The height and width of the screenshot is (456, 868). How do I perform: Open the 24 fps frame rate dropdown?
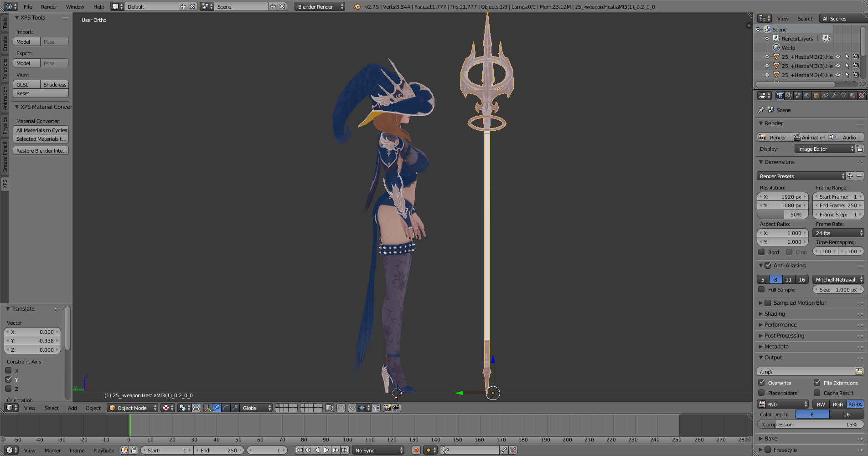pyautogui.click(x=838, y=233)
